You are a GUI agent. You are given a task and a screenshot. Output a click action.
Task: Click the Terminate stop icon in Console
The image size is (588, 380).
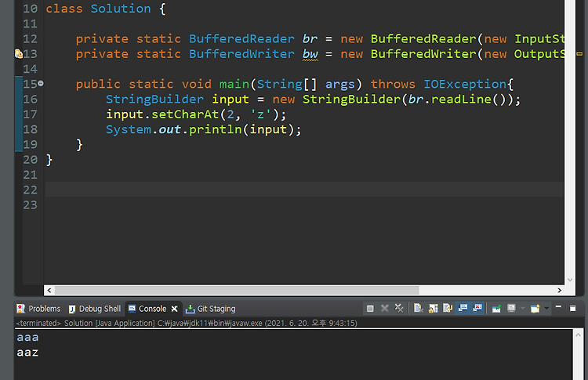coord(370,309)
